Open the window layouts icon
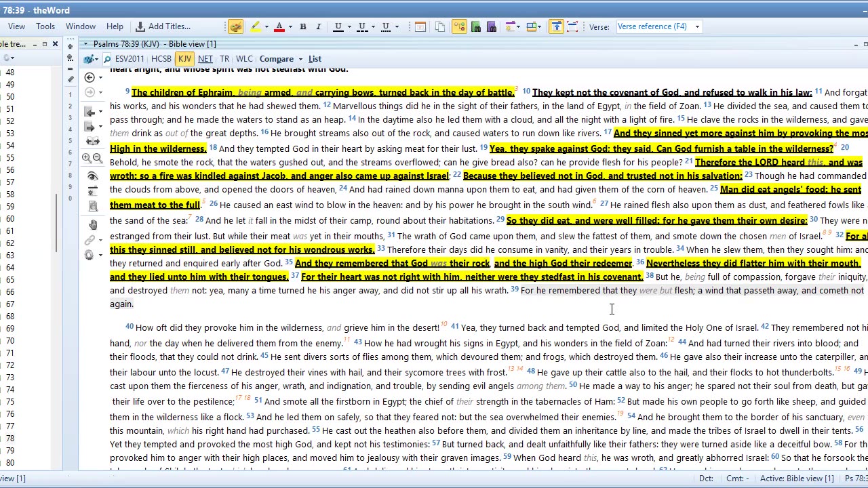This screenshot has height=488, width=868. click(x=532, y=26)
